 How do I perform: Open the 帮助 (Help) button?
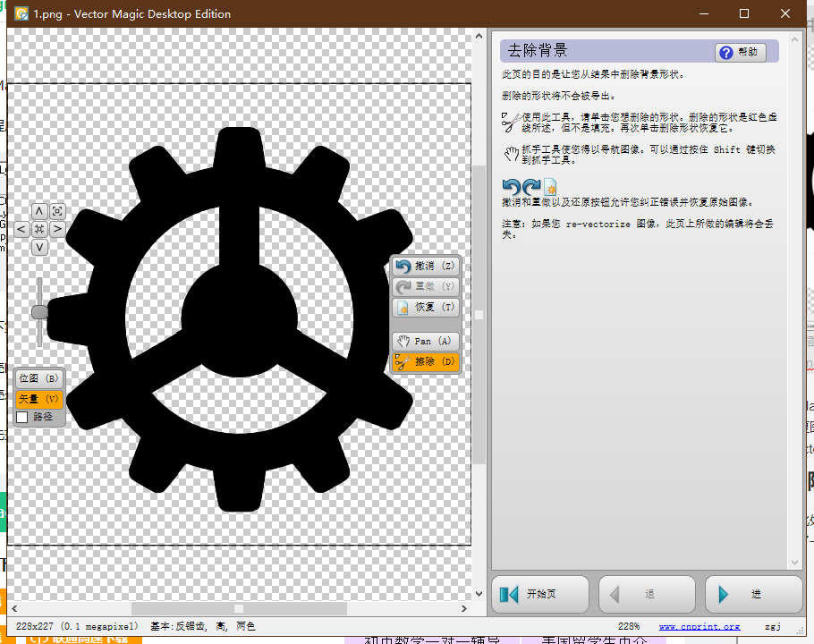tap(741, 51)
